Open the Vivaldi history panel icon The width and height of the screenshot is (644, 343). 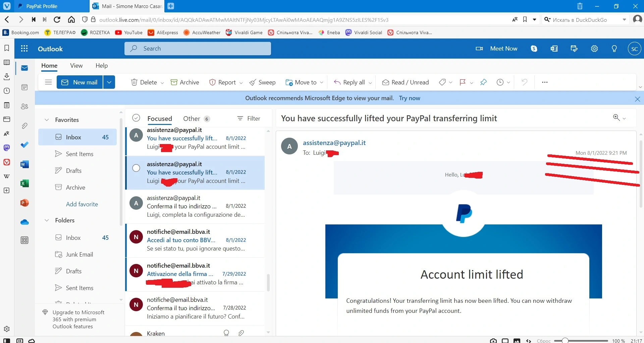(6, 91)
